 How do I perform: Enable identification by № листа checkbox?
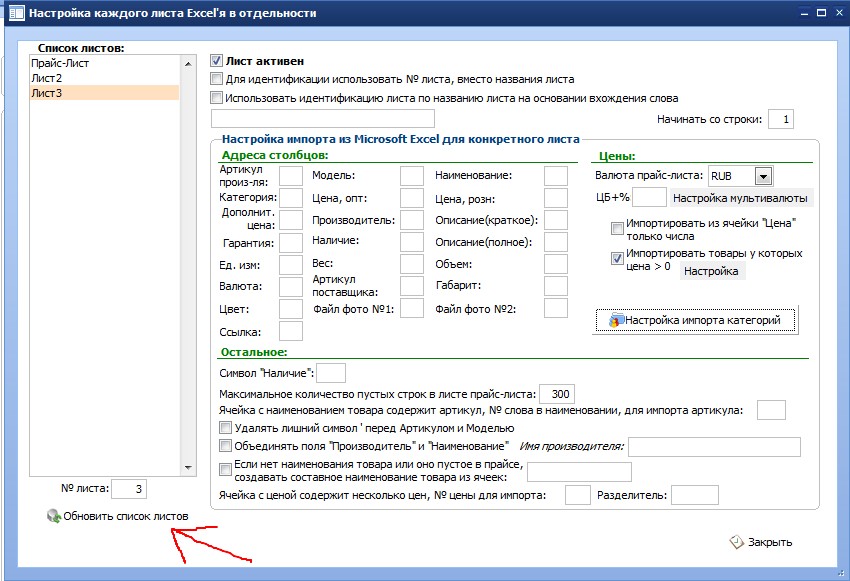click(216, 79)
